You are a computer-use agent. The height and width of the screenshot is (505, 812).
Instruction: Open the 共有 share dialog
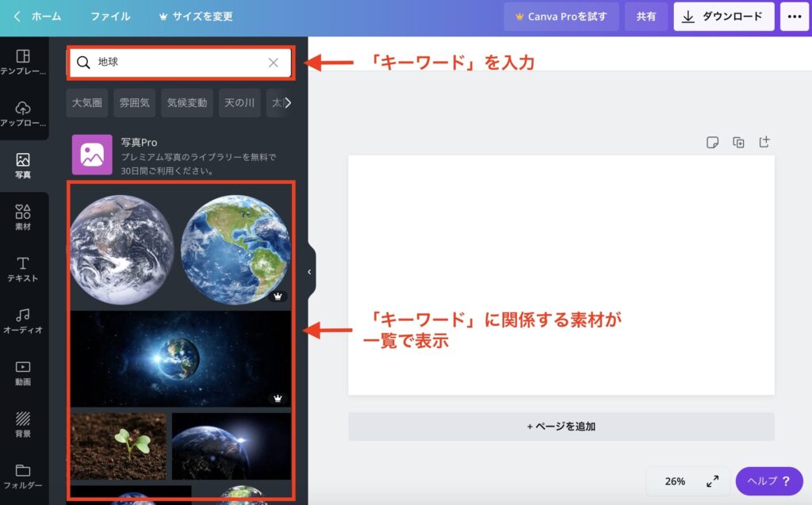tap(645, 17)
